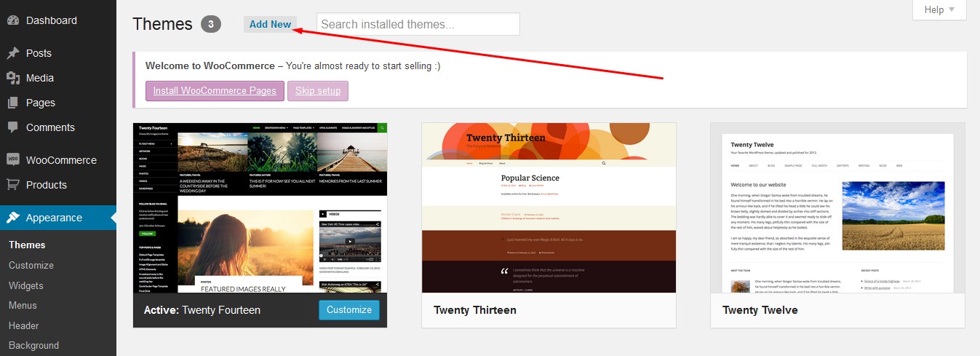Click the Welcome to WooCommerce notice text
The image size is (980, 356).
coord(292,66)
